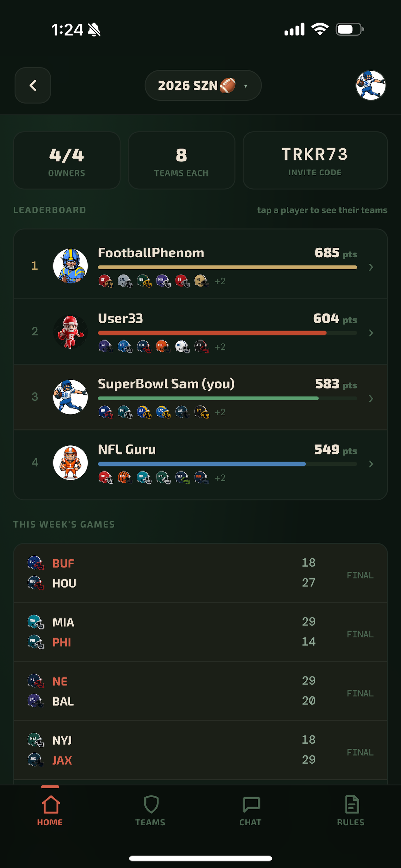
Task: Tap the SF helmet icon under FootballPhenom
Action: tap(106, 281)
